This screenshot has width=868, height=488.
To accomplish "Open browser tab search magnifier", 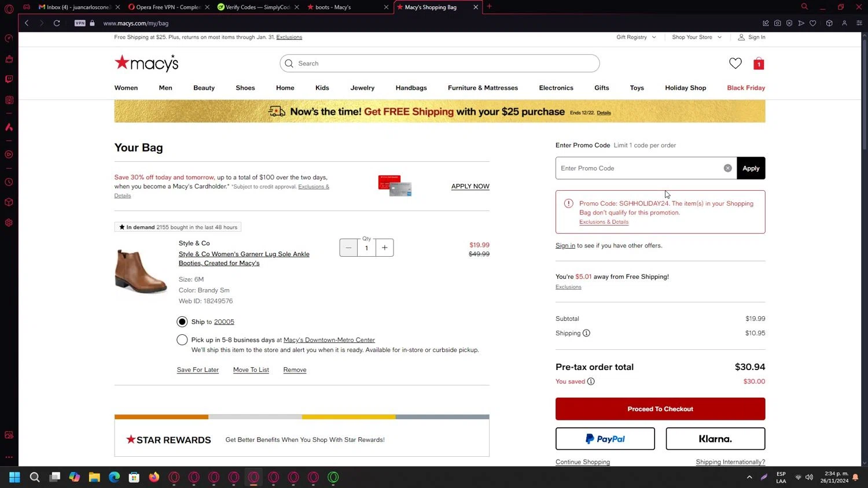I will [804, 7].
